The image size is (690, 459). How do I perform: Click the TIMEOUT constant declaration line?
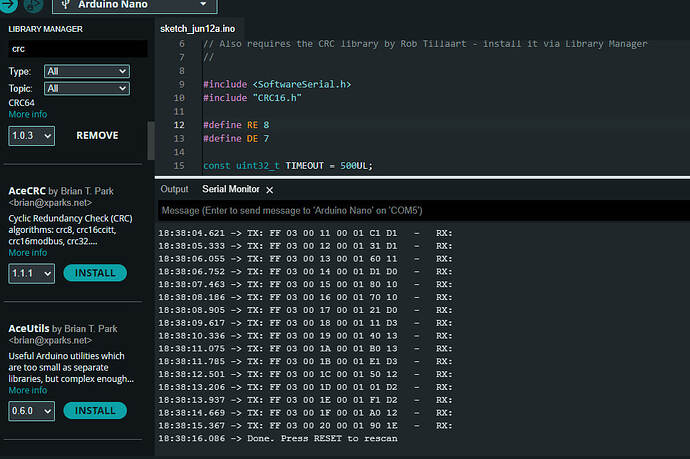pos(288,166)
